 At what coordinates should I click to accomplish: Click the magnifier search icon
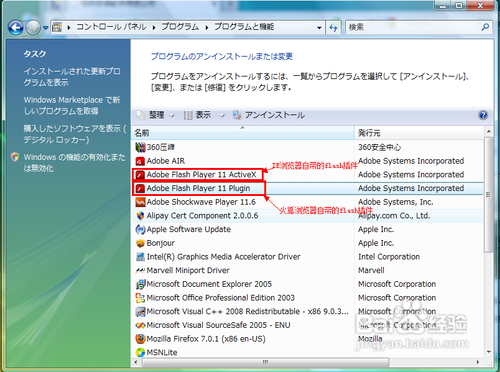pyautogui.click(x=485, y=27)
